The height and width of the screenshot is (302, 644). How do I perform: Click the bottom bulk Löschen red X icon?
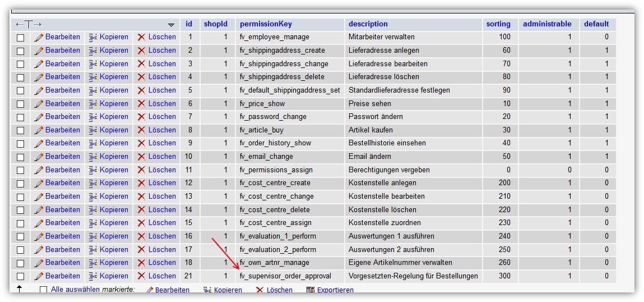(x=260, y=290)
